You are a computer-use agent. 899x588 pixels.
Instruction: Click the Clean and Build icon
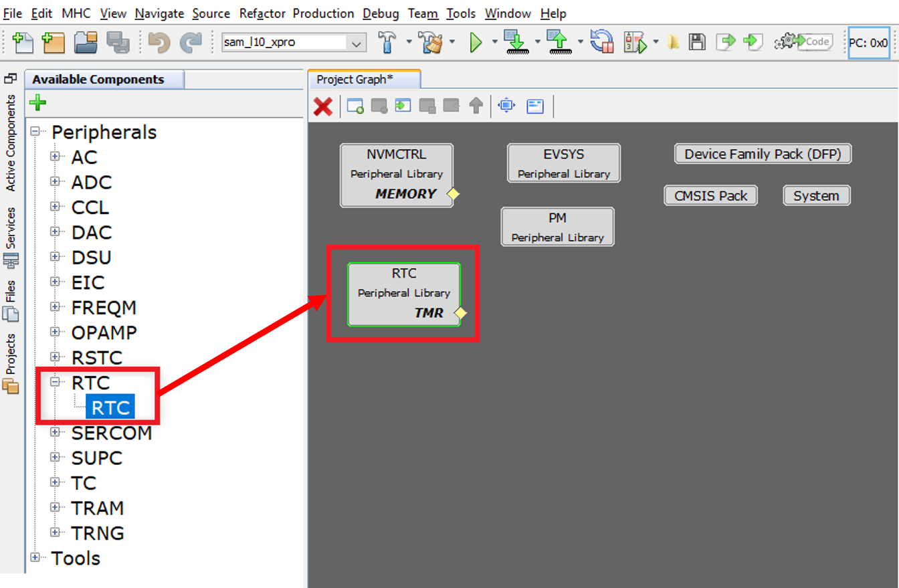[x=431, y=42]
